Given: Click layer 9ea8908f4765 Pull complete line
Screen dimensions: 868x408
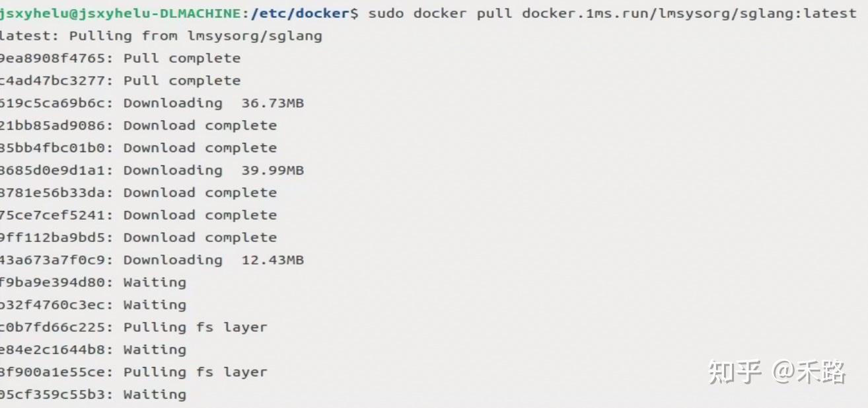Looking at the screenshot, I should click(x=120, y=58).
